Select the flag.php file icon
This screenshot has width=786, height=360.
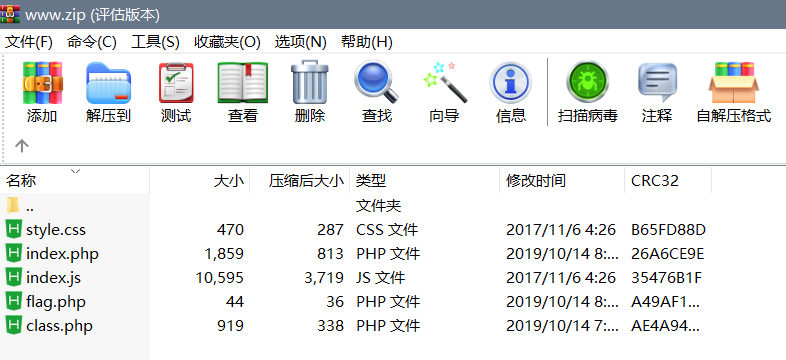coord(14,302)
